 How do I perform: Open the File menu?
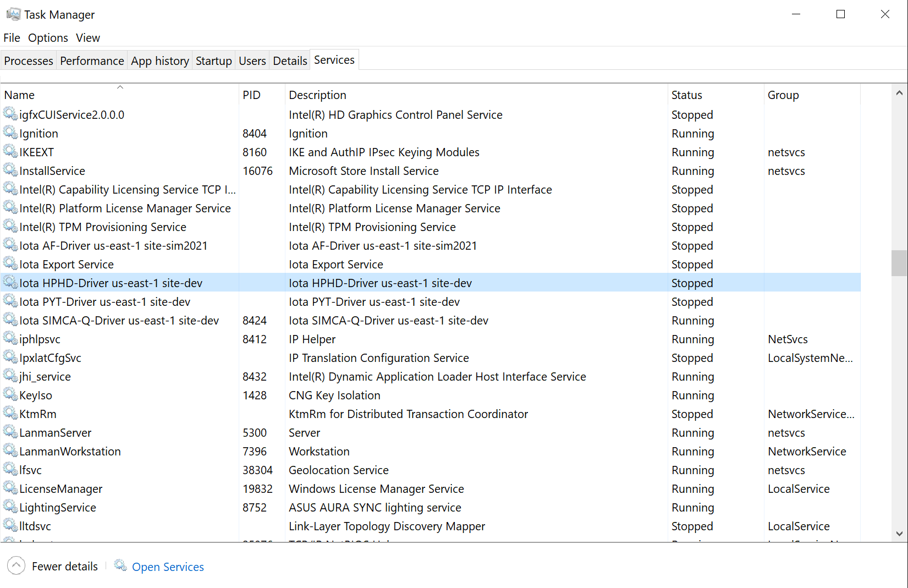(12, 38)
